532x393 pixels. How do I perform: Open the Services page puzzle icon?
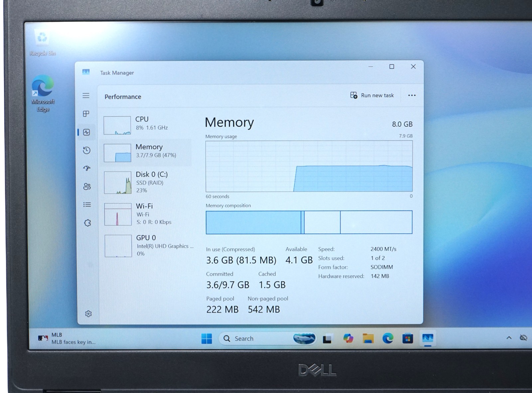click(87, 223)
